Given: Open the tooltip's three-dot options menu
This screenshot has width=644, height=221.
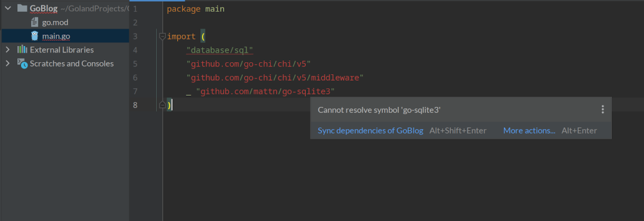Looking at the screenshot, I should [x=602, y=109].
